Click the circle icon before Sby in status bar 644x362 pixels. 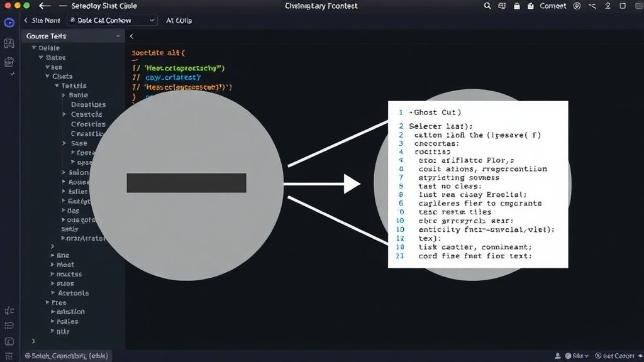[569, 356]
